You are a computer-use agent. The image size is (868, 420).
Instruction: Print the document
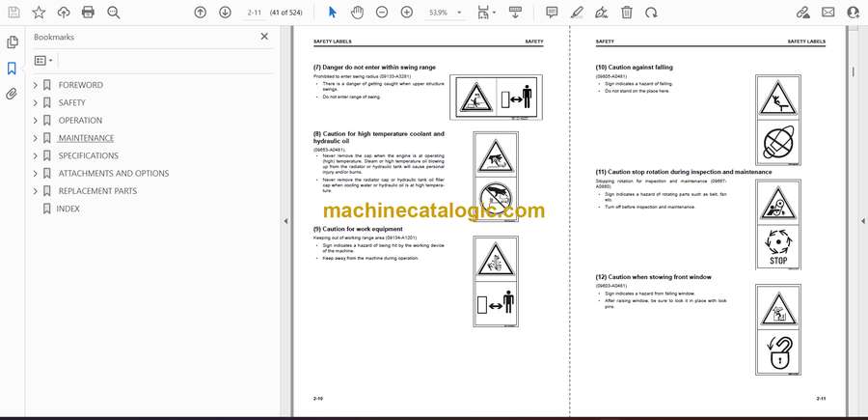pyautogui.click(x=88, y=13)
